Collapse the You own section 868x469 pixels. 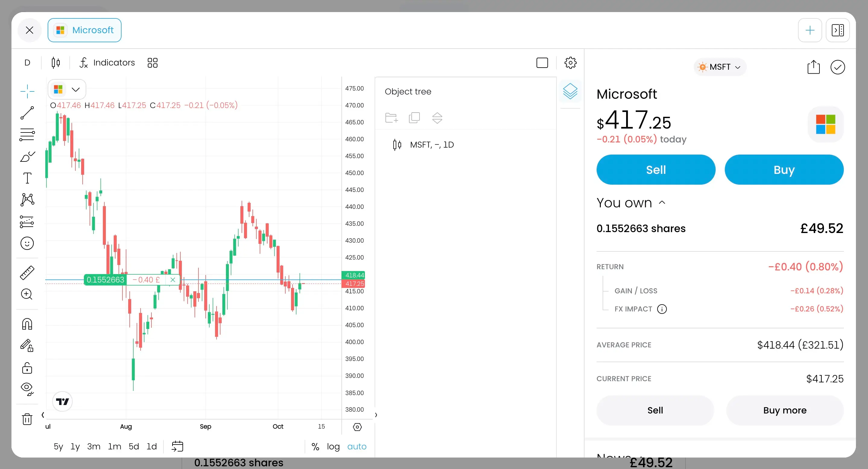pos(662,203)
